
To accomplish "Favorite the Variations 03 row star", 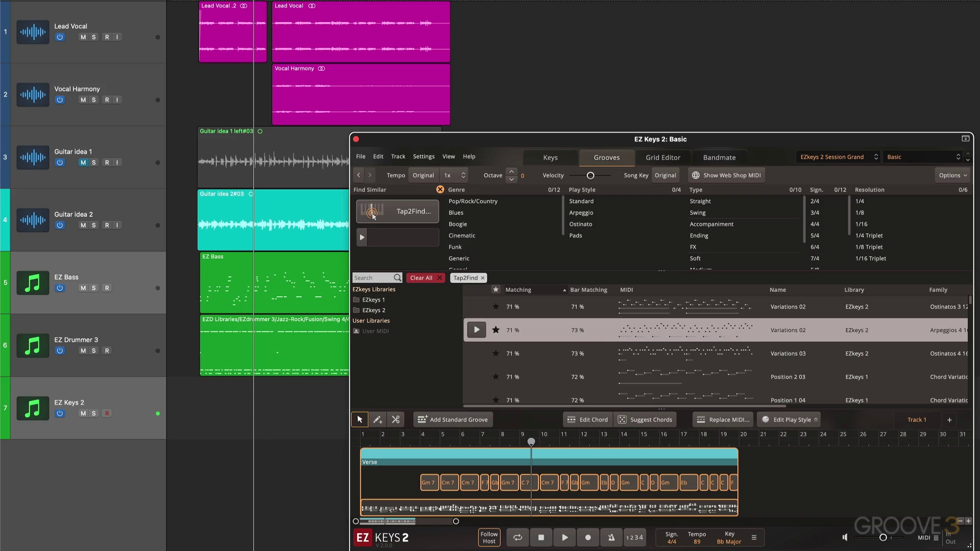I will (x=496, y=353).
